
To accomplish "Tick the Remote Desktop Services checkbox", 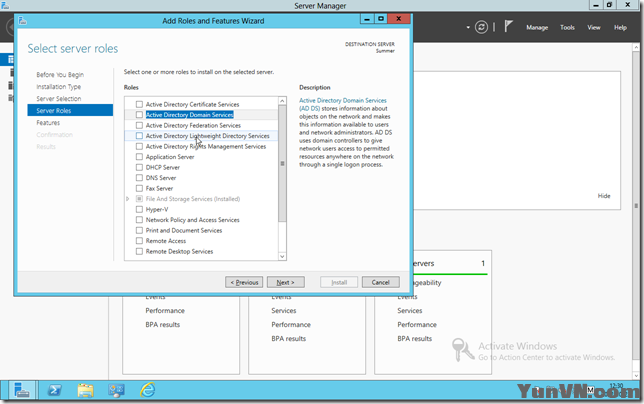I will [x=139, y=251].
